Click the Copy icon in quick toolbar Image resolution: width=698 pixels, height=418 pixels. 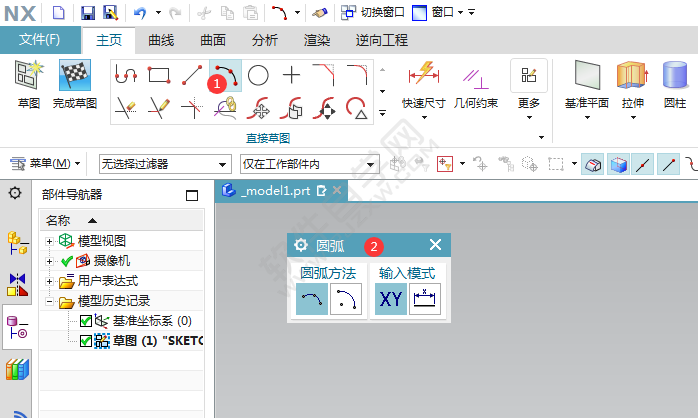click(x=227, y=13)
